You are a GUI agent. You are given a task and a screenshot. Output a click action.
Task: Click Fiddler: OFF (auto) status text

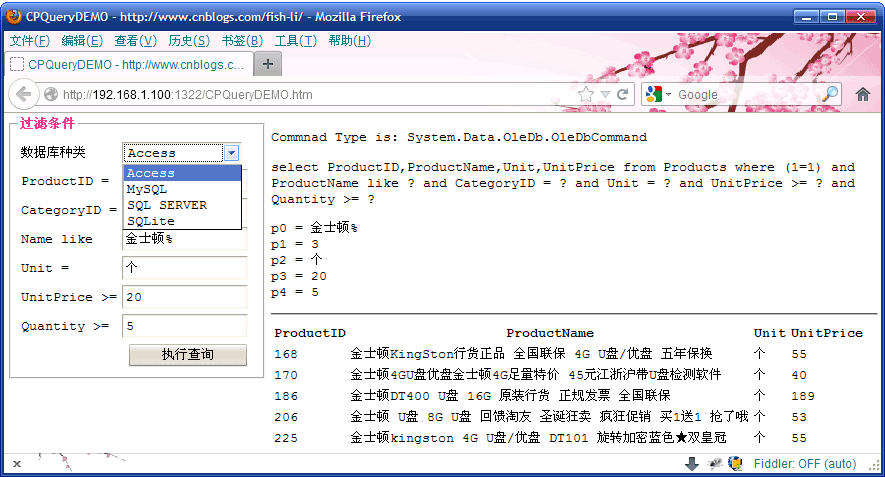tap(803, 464)
